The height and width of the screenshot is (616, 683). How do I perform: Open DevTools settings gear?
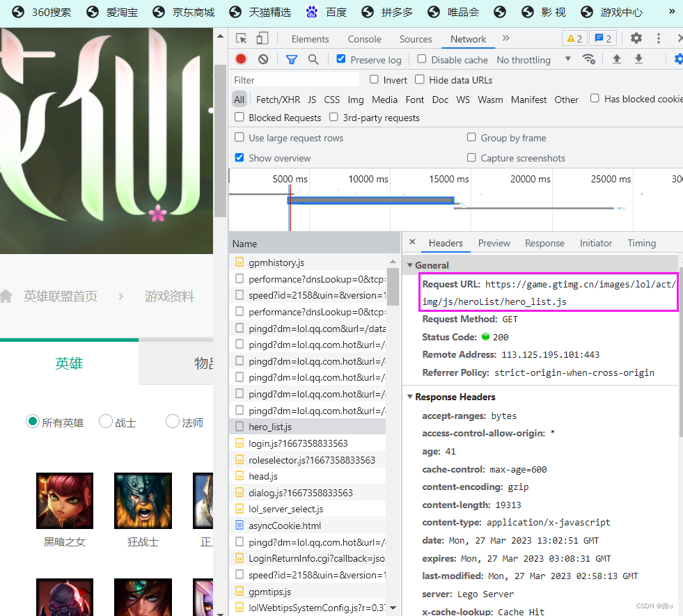[x=636, y=39]
